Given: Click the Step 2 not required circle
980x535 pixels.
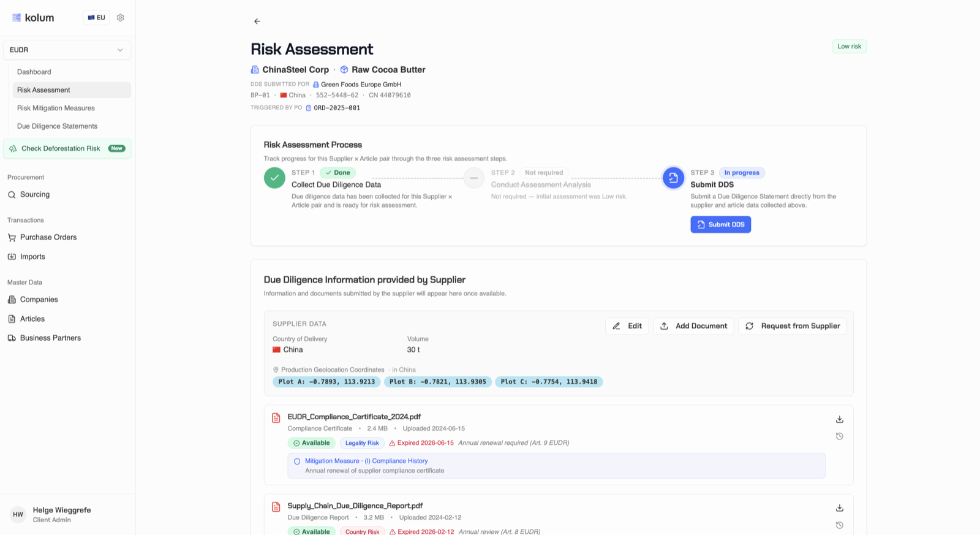Looking at the screenshot, I should coord(473,178).
